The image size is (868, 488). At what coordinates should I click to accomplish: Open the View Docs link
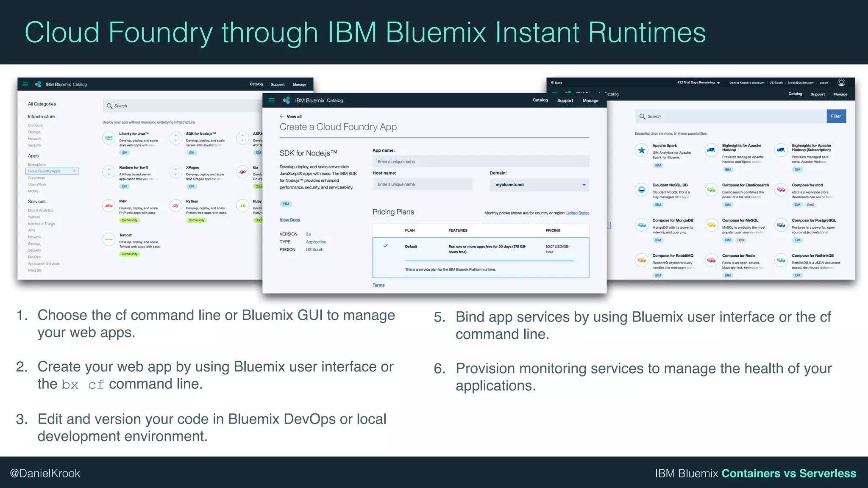289,220
